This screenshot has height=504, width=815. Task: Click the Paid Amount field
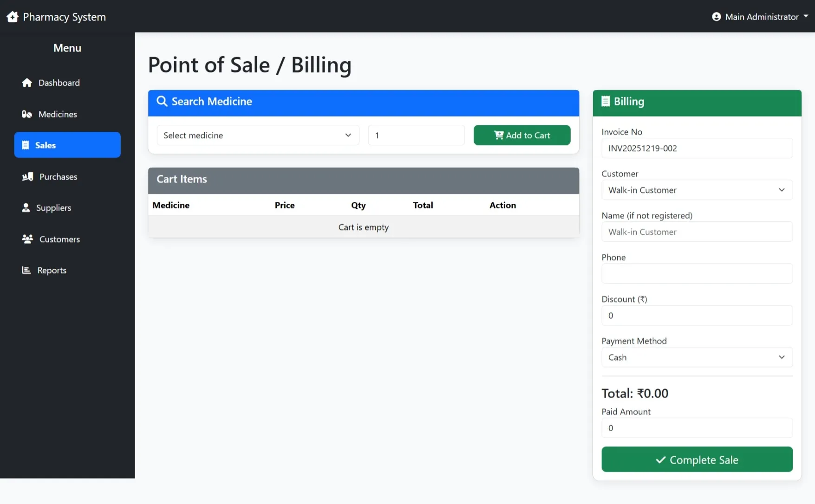(x=696, y=428)
